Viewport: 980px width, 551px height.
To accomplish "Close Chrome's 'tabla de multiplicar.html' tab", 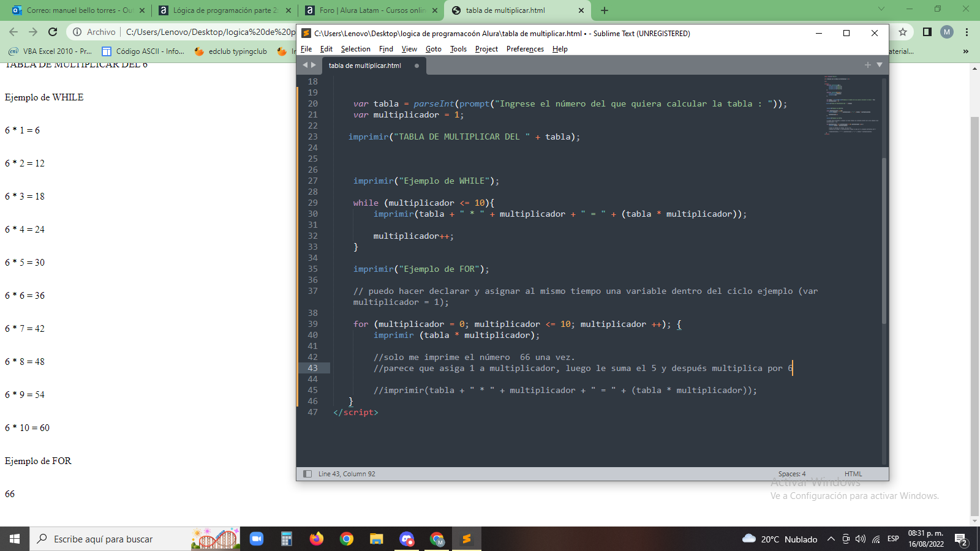I will [x=581, y=10].
